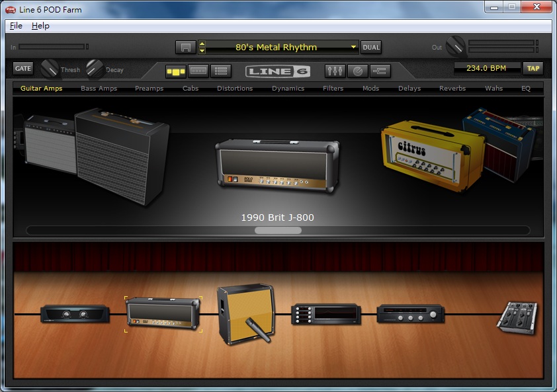Screen dimensions: 557x392
Task: Click the POD Farm title bar icon
Action: coord(11,10)
